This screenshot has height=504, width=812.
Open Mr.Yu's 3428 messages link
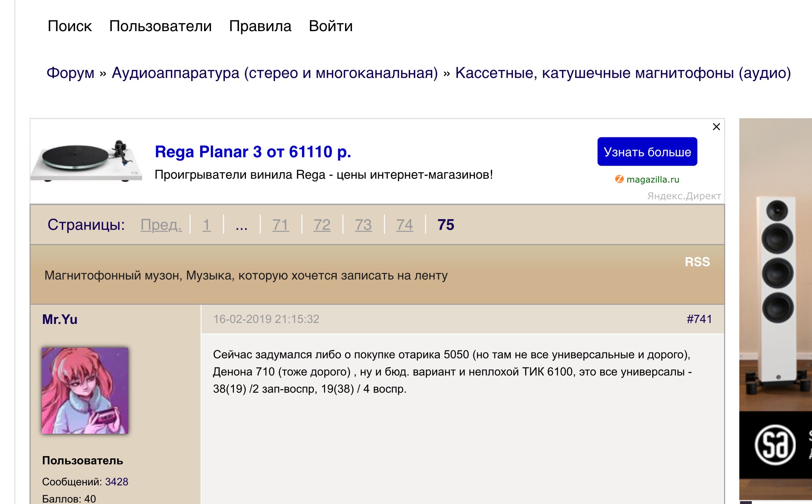(116, 482)
